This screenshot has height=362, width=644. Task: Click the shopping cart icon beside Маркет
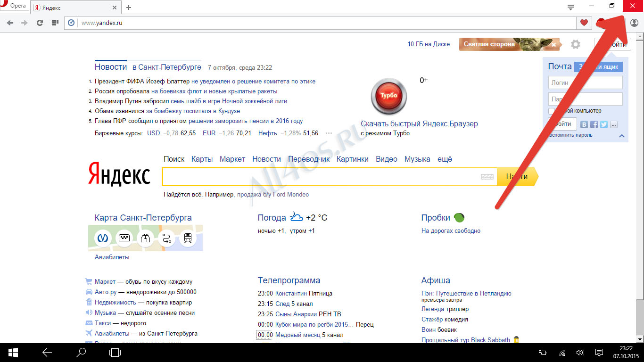point(89,281)
